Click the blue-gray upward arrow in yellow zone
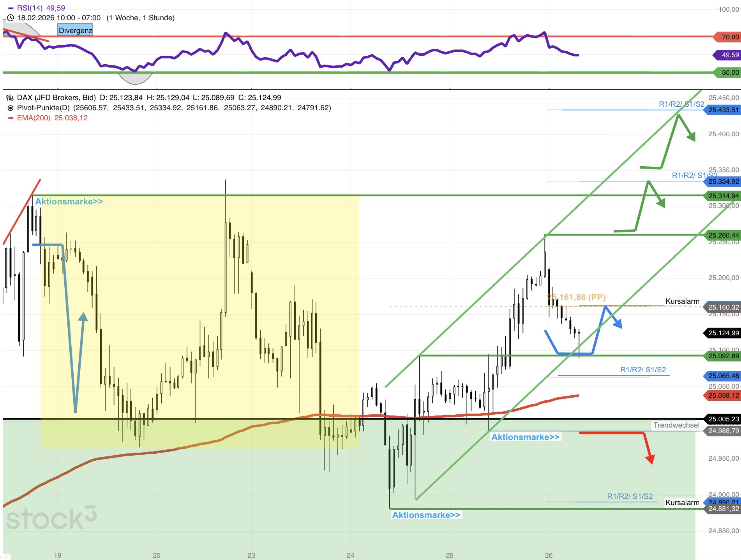This screenshot has height=560, width=741. [x=83, y=317]
